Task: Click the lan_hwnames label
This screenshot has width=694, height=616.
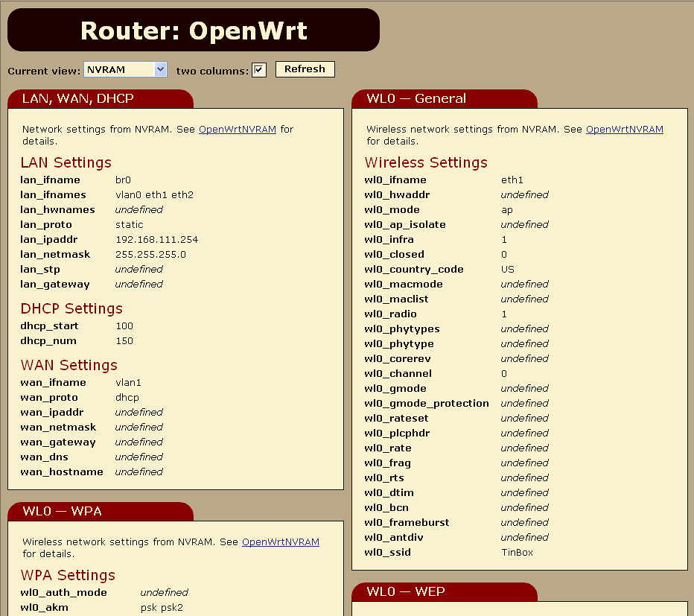Action: [57, 210]
